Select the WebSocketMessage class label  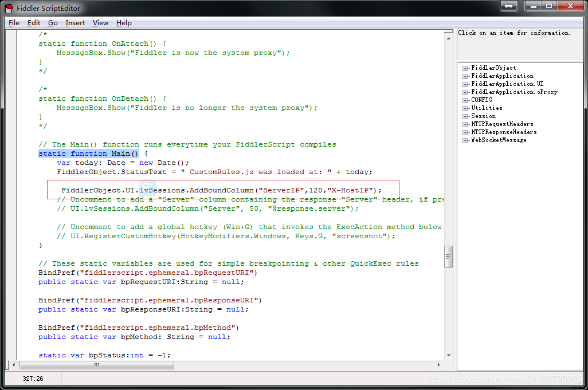pos(499,140)
